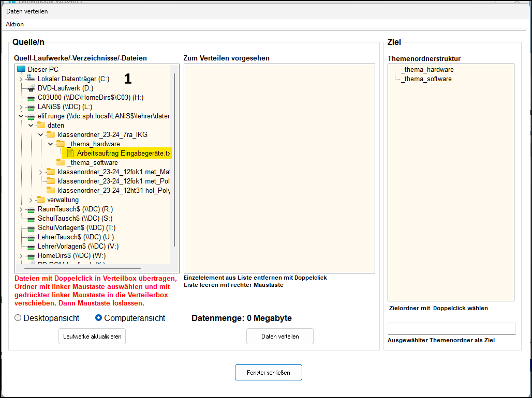Click the _thema_software folder icon in source tree
The image size is (532, 398).
(61, 163)
